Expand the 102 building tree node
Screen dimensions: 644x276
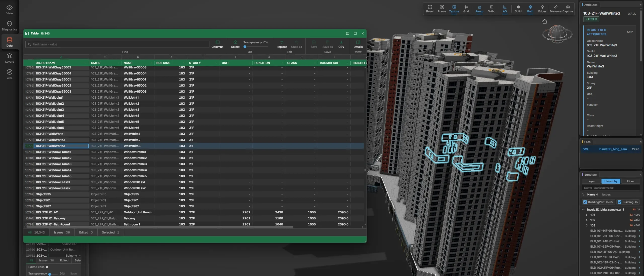pyautogui.click(x=586, y=220)
